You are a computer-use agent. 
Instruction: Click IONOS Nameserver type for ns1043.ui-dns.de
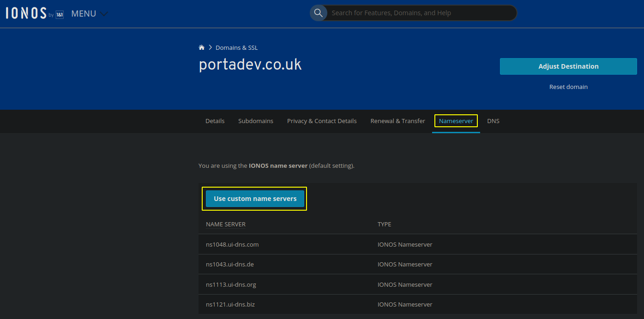click(x=405, y=265)
